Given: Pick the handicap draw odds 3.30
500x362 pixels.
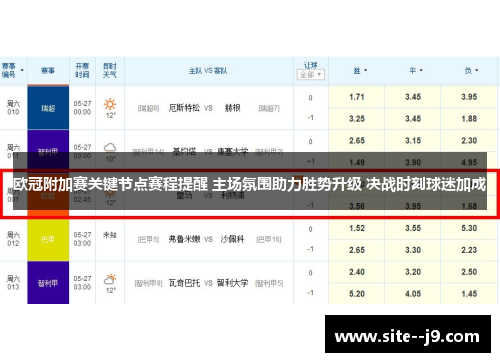Looking at the screenshot, I should coord(413,250).
